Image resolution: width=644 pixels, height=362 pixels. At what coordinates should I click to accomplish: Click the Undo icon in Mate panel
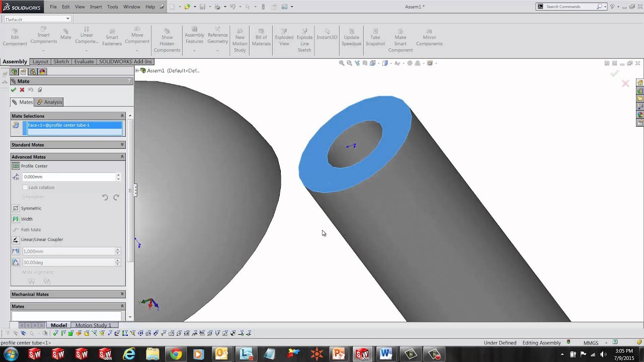pyautogui.click(x=31, y=90)
